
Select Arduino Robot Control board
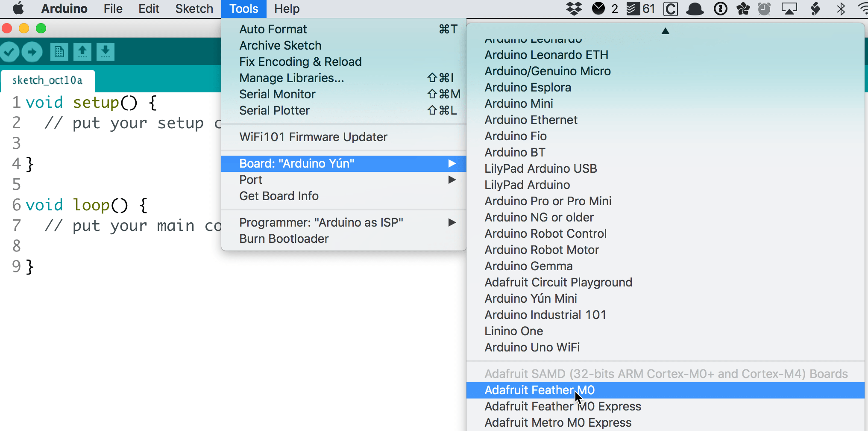click(666, 233)
